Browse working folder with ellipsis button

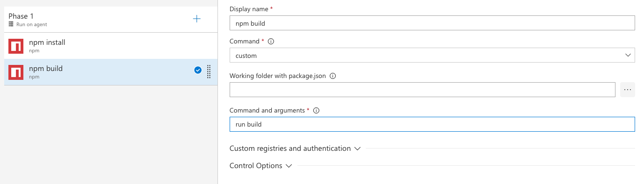[628, 90]
